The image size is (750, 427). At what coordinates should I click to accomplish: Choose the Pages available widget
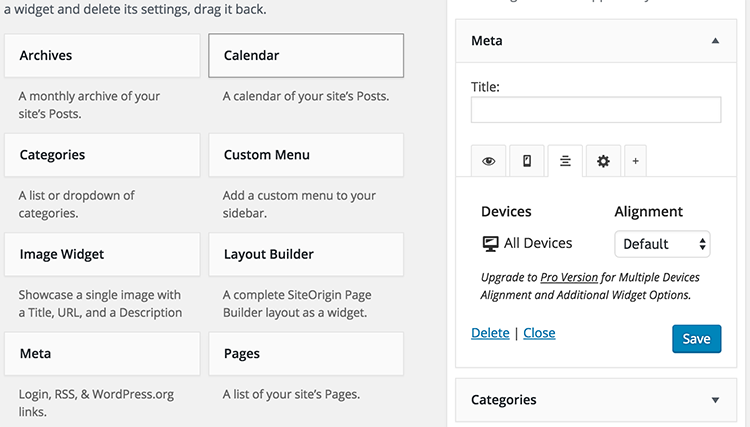(x=306, y=353)
